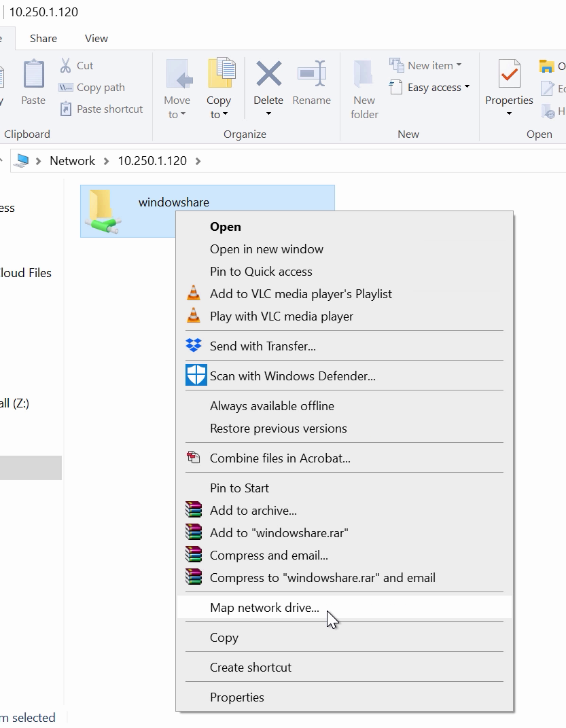Click the Paste clipboard icon
Image resolution: width=566 pixels, height=728 pixels.
click(x=33, y=74)
